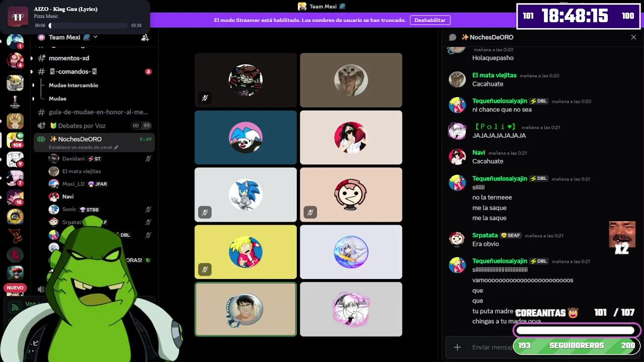Click the muted mic icon on the peach tile
Image resolution: width=644 pixels, height=362 pixels.
coord(310,213)
